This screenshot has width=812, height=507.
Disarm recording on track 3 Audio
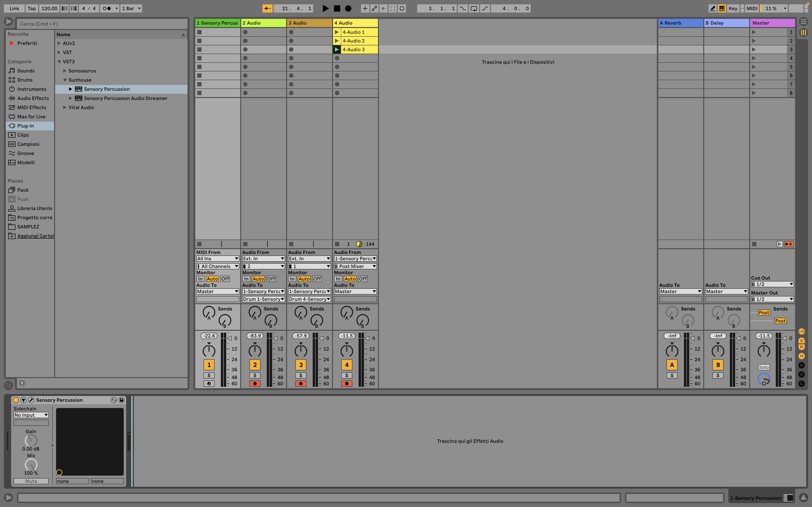301,384
